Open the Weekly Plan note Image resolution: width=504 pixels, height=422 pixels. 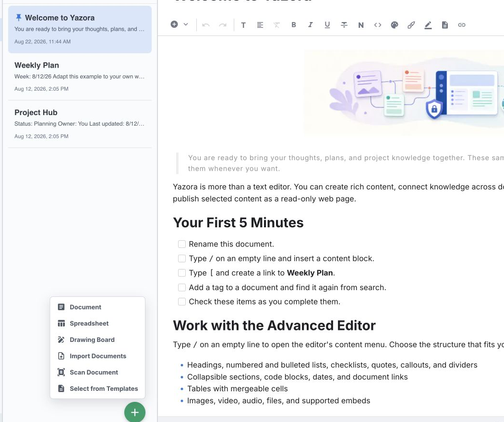(80, 76)
